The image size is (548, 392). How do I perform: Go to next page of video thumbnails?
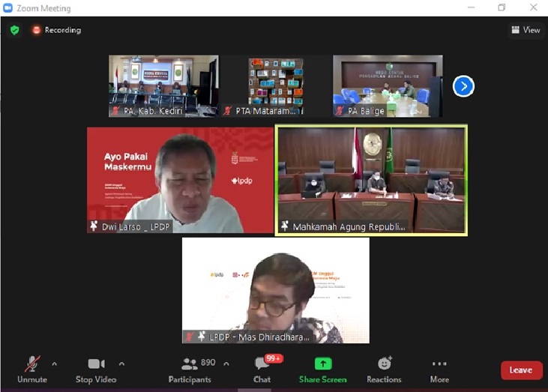[463, 86]
